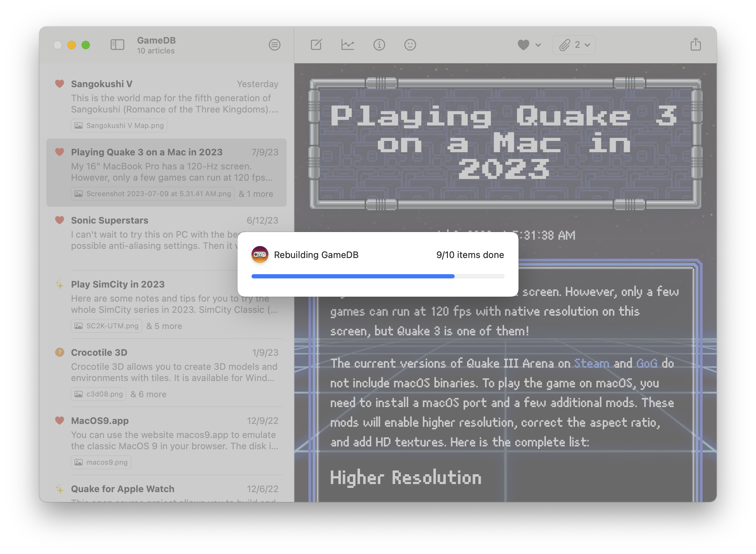Screen dimensions: 756x554
Task: Toggle heart marker on Sonic Superstars
Action: point(60,220)
